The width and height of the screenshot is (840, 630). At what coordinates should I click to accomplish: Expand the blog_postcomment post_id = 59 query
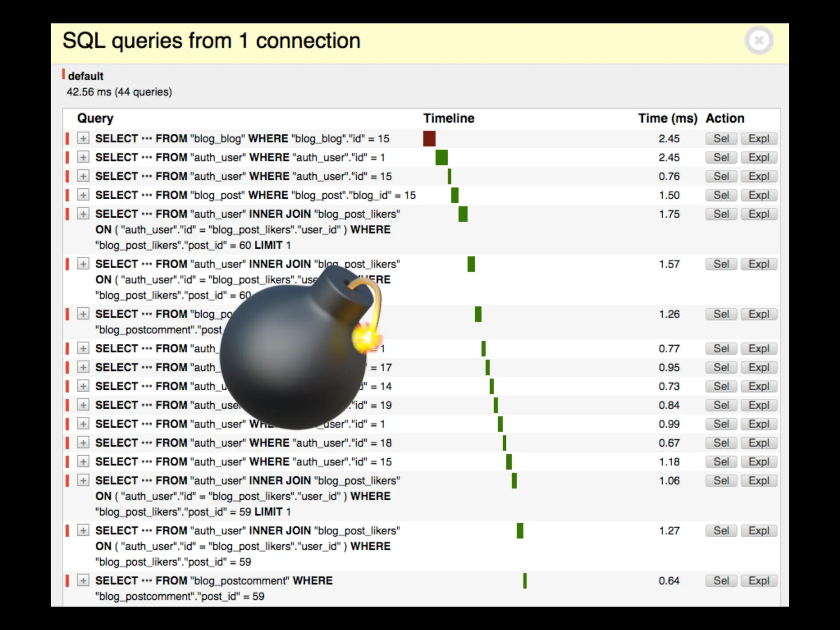click(x=83, y=580)
